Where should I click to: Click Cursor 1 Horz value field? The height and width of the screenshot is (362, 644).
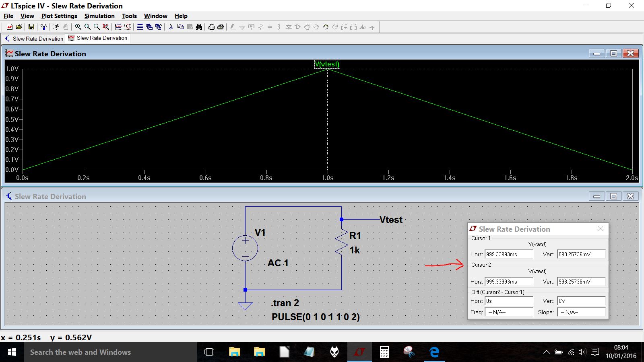(509, 254)
